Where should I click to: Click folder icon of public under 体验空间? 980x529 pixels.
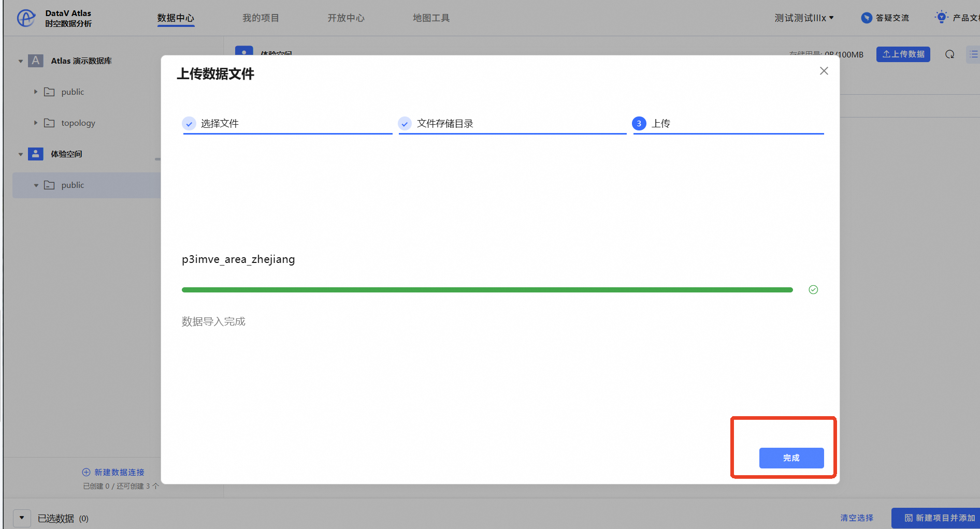point(49,185)
